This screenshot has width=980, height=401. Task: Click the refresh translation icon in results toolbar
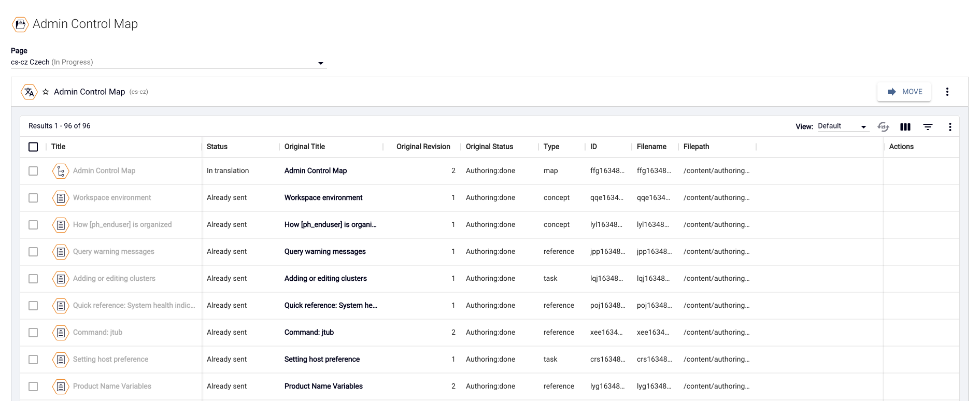tap(883, 126)
